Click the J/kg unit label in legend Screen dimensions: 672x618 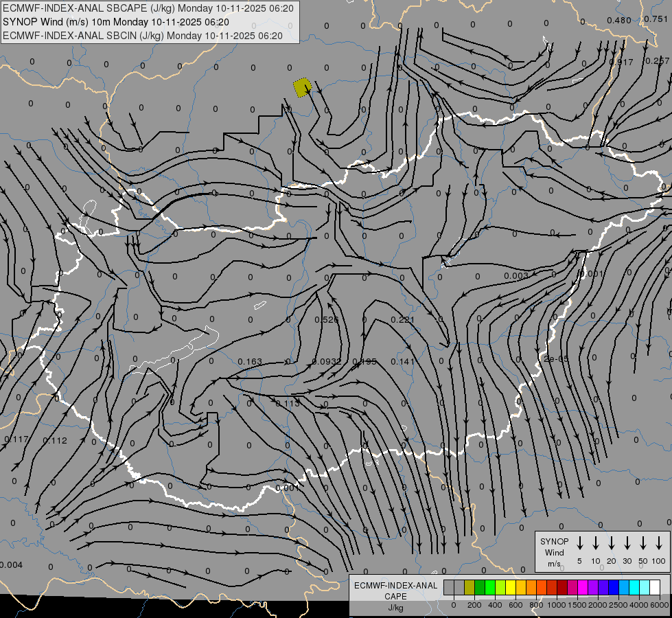coord(395,608)
